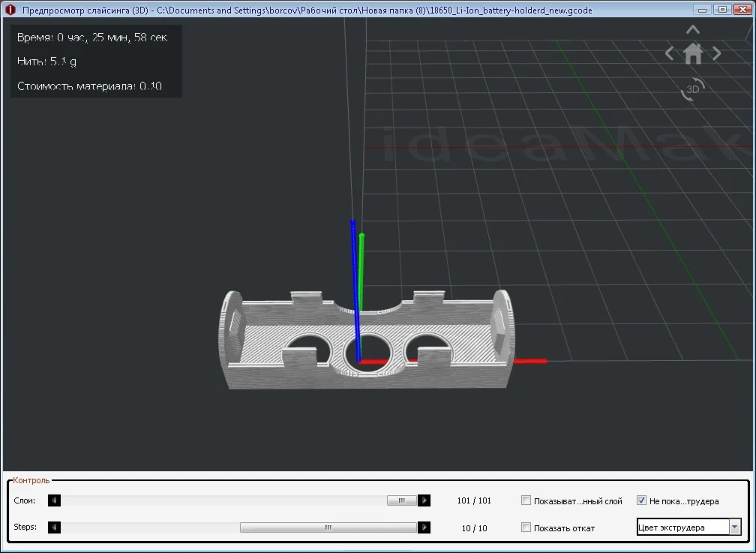
Task: Maximize the slicing preview window
Action: pyautogui.click(x=722, y=10)
